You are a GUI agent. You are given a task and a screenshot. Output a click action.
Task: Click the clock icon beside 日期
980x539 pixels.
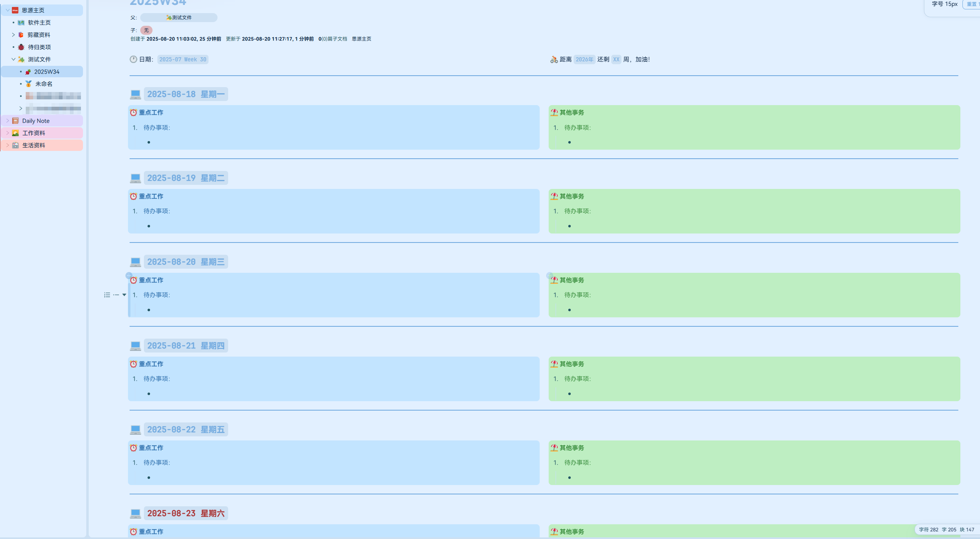133,59
